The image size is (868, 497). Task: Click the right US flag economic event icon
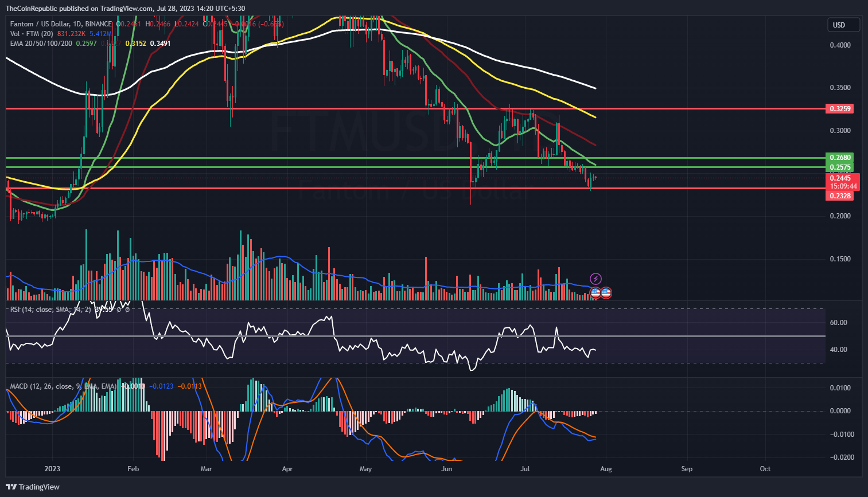606,293
